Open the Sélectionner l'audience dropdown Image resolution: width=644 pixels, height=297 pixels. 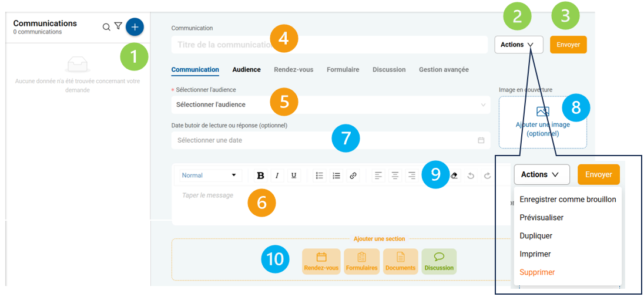(x=331, y=104)
